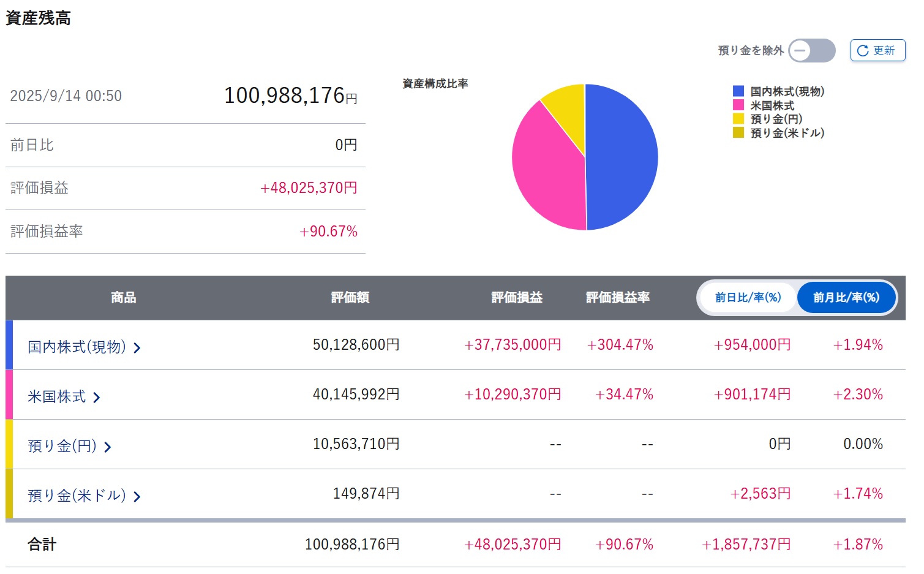Expand chevron next to 米国株式
The height and width of the screenshot is (574, 924).
click(x=97, y=398)
